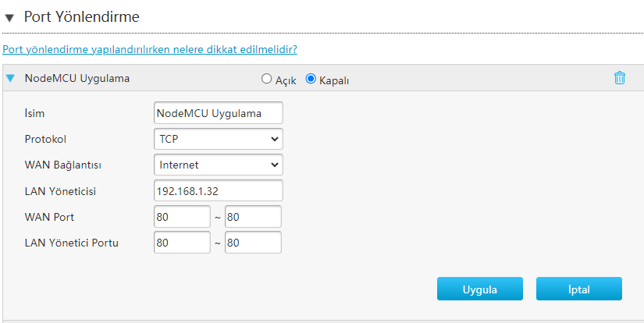Collapse the NodeMCU Uygulama rule blue arrow
This screenshot has height=323, width=644.
[10, 78]
